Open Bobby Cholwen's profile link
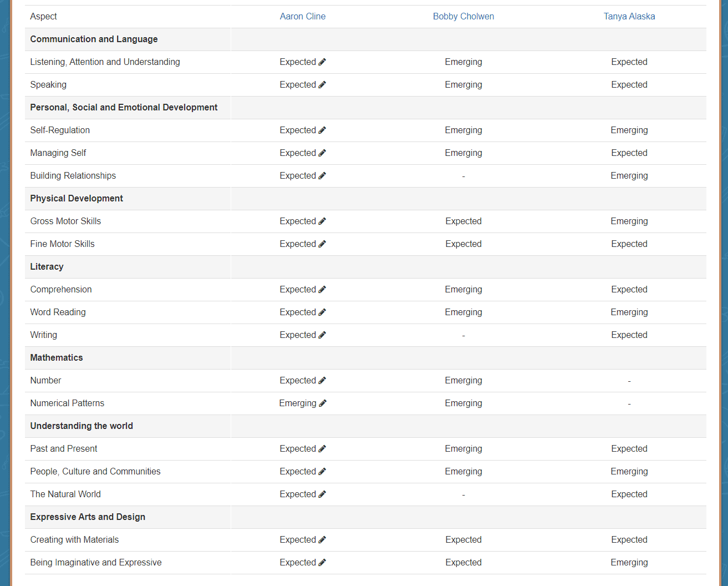 point(464,17)
